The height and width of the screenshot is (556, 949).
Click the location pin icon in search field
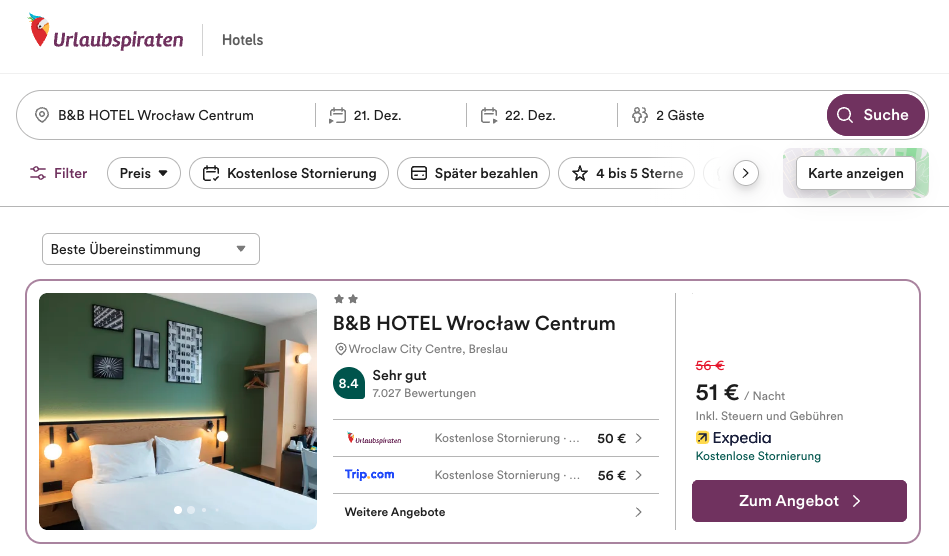point(42,115)
